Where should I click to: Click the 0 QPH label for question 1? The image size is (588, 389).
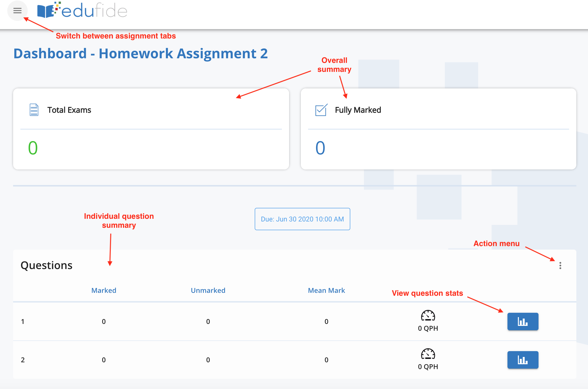tap(428, 328)
